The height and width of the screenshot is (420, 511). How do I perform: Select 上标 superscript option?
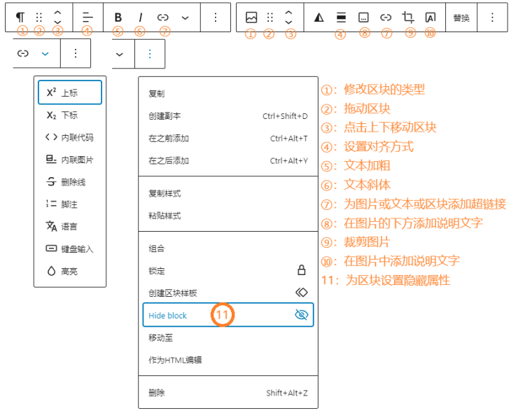(70, 92)
